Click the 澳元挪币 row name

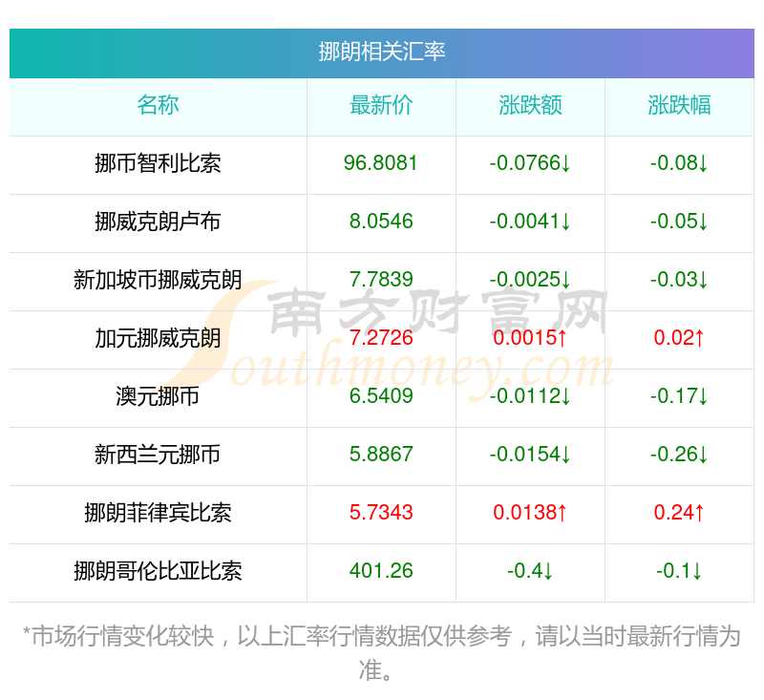[158, 396]
